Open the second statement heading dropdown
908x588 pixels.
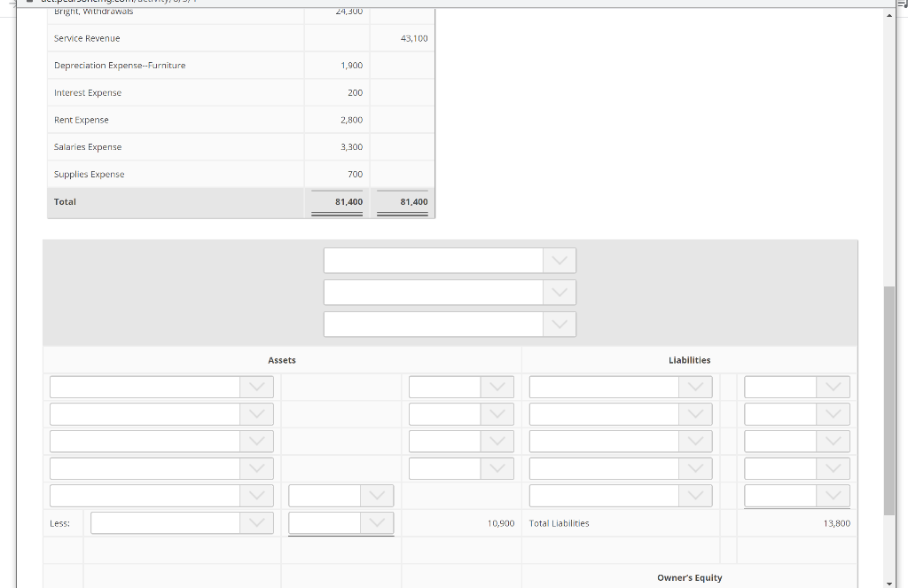coord(559,292)
